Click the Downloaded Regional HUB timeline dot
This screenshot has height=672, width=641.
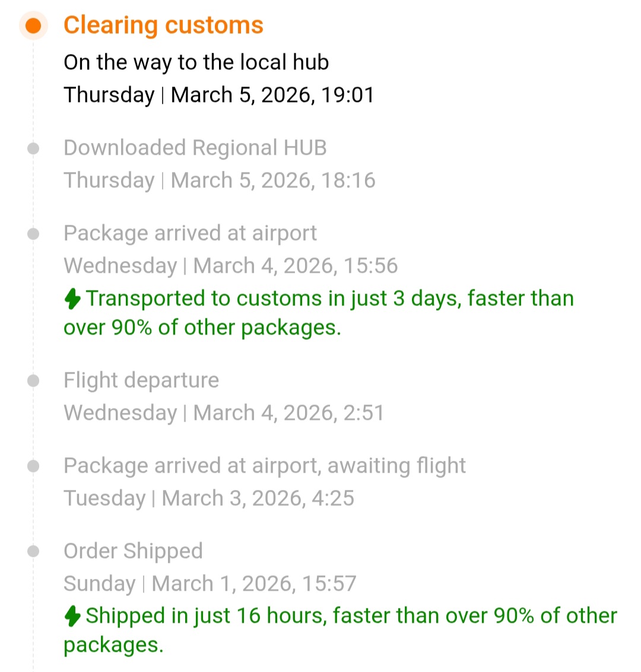pyautogui.click(x=34, y=149)
